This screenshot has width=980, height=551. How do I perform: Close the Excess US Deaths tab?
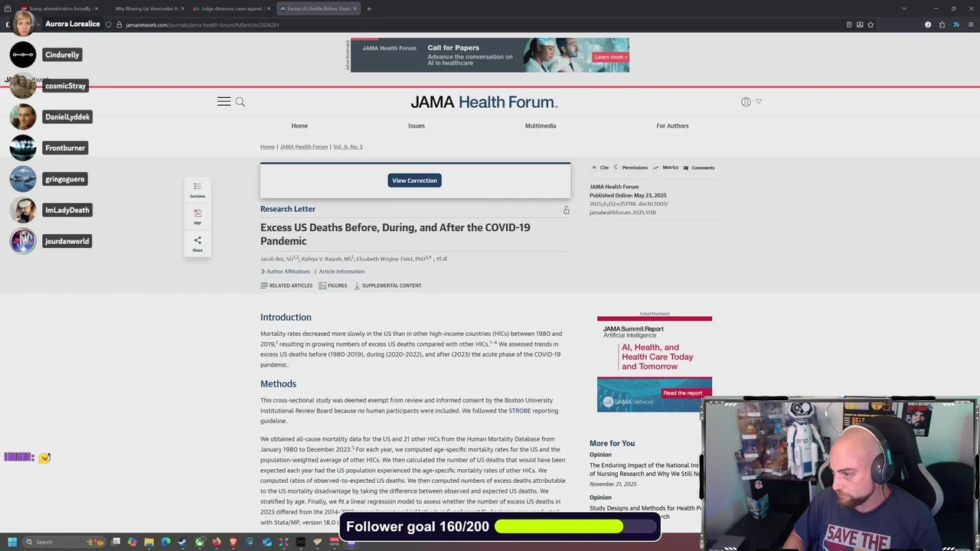pyautogui.click(x=354, y=8)
